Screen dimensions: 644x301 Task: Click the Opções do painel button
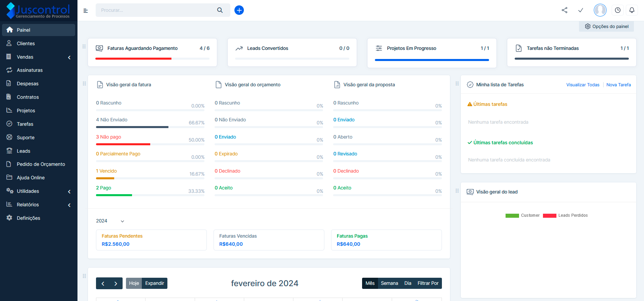606,26
